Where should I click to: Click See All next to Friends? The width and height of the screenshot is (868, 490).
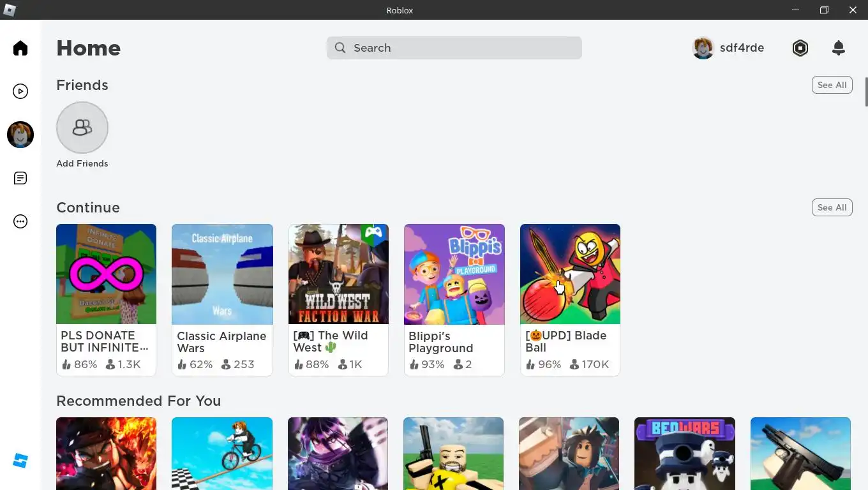tap(832, 85)
